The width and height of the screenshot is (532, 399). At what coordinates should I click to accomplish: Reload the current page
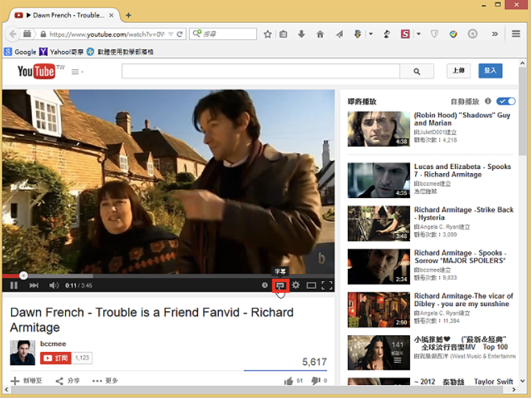(x=180, y=34)
